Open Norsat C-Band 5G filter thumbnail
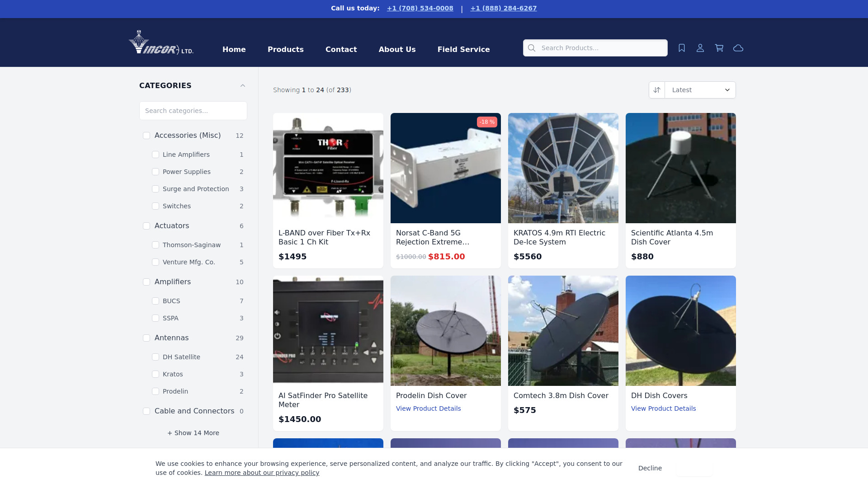The height and width of the screenshot is (488, 868). [x=446, y=168]
